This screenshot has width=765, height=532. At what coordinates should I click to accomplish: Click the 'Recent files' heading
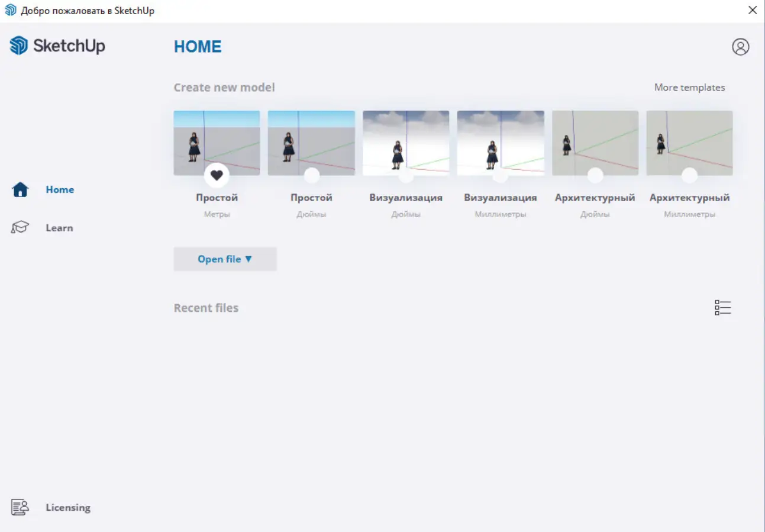tap(206, 308)
